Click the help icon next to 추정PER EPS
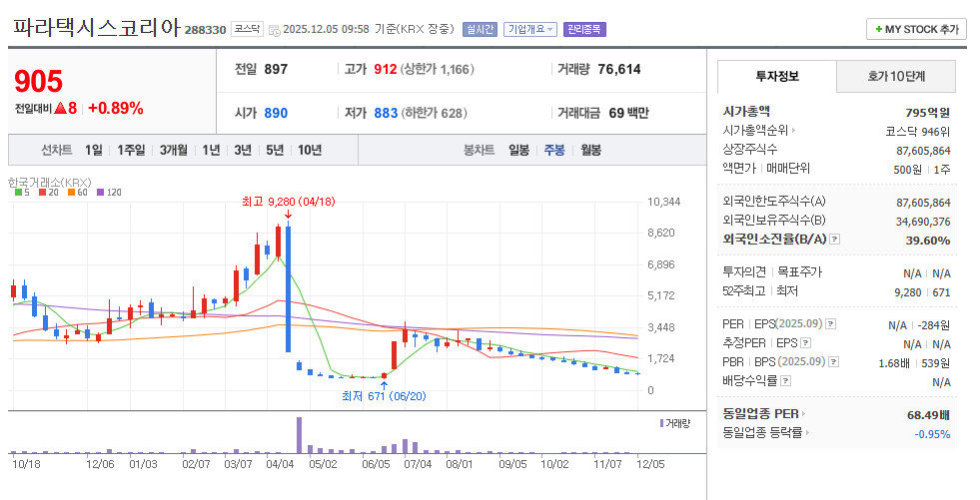Image resolution: width=980 pixels, height=500 pixels. point(806,342)
